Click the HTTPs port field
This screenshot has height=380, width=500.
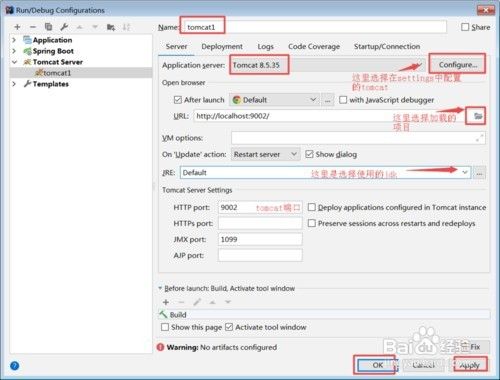pos(260,223)
